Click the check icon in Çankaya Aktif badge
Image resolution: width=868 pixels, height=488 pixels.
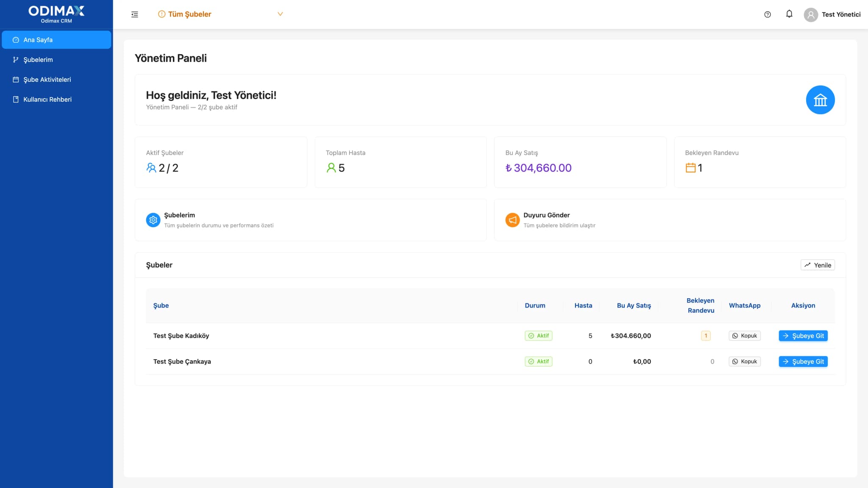coord(531,362)
